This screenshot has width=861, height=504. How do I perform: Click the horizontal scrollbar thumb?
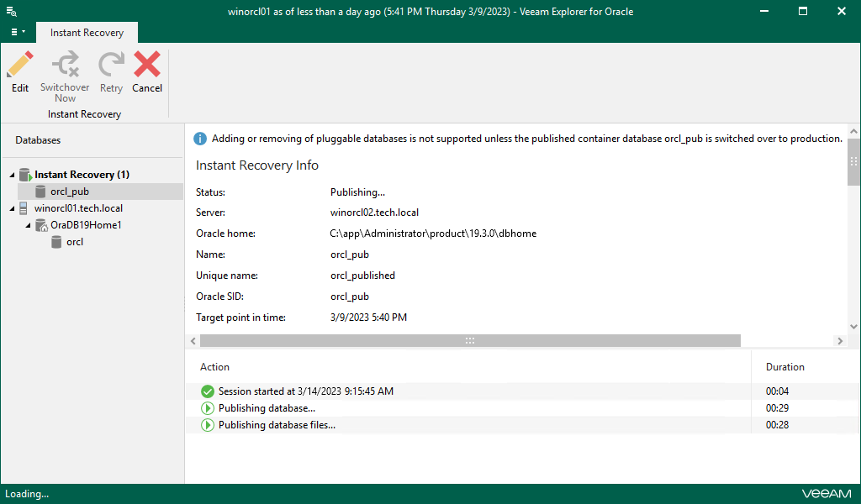[470, 341]
